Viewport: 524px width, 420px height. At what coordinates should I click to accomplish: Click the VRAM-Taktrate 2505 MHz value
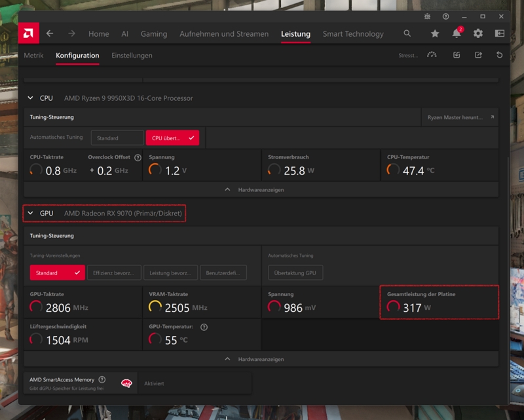(x=186, y=308)
